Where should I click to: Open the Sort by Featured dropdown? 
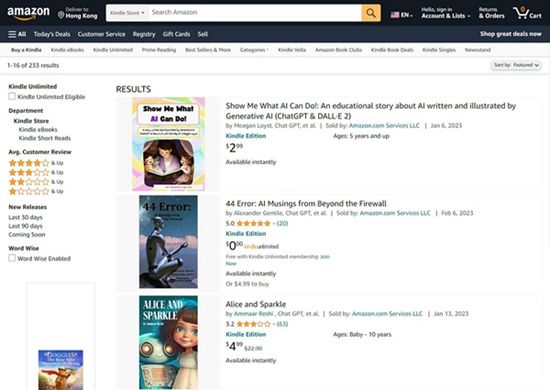click(x=516, y=65)
